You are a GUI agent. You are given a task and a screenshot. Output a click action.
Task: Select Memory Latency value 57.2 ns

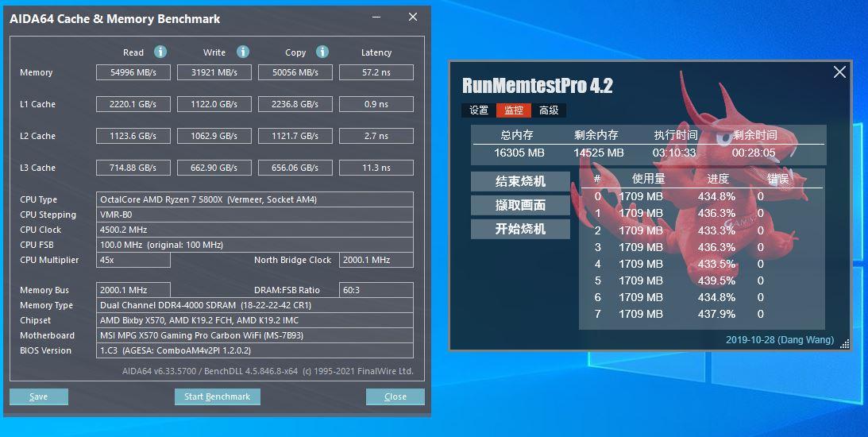click(376, 72)
